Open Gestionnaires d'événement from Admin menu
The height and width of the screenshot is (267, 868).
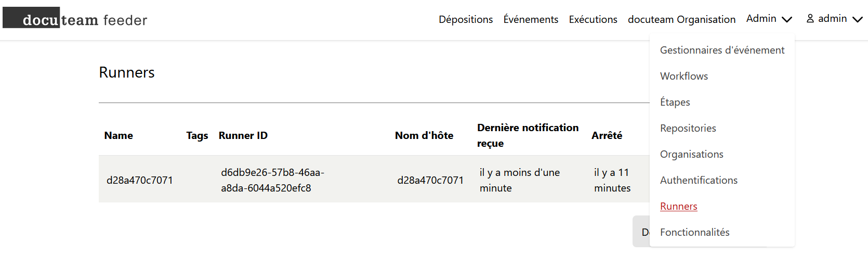pos(722,50)
